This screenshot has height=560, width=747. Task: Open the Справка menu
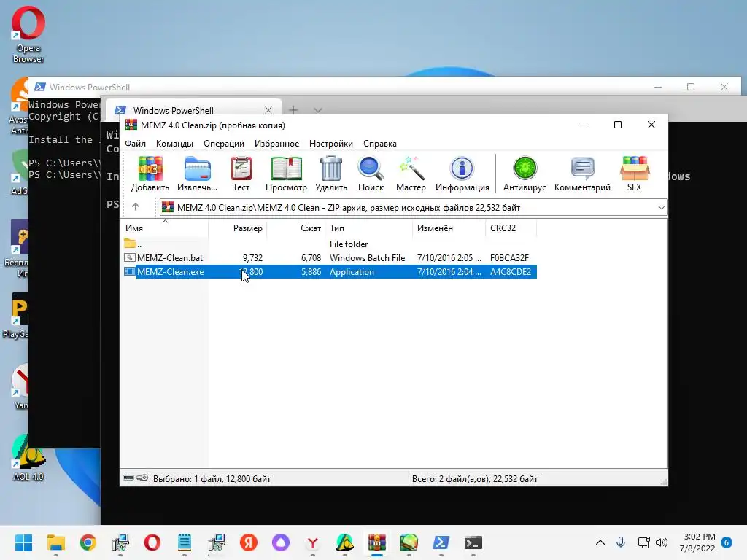[x=379, y=144]
